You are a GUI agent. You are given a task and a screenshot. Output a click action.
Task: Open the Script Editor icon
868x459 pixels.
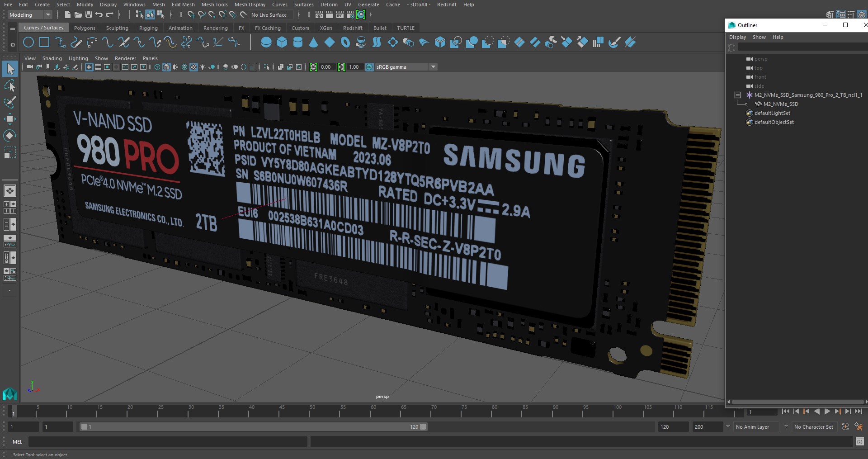(860, 442)
